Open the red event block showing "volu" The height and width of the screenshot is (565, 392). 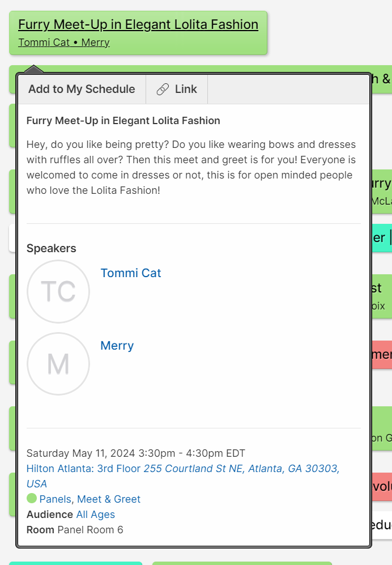click(382, 487)
